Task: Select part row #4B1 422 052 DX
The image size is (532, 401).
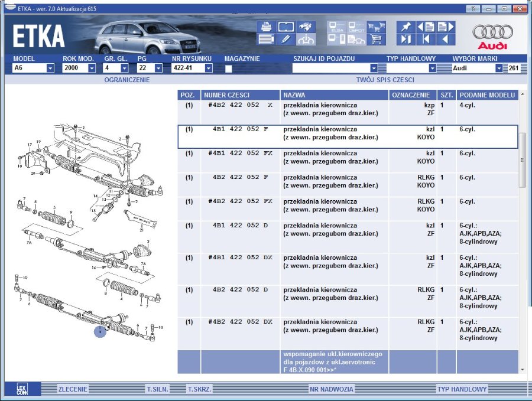Action: tap(348, 269)
